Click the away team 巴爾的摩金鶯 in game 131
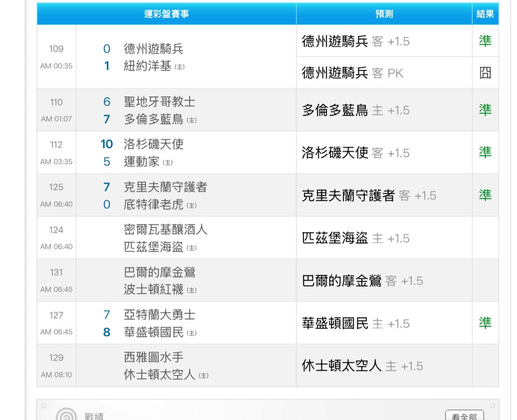The height and width of the screenshot is (420, 517). pos(160,272)
